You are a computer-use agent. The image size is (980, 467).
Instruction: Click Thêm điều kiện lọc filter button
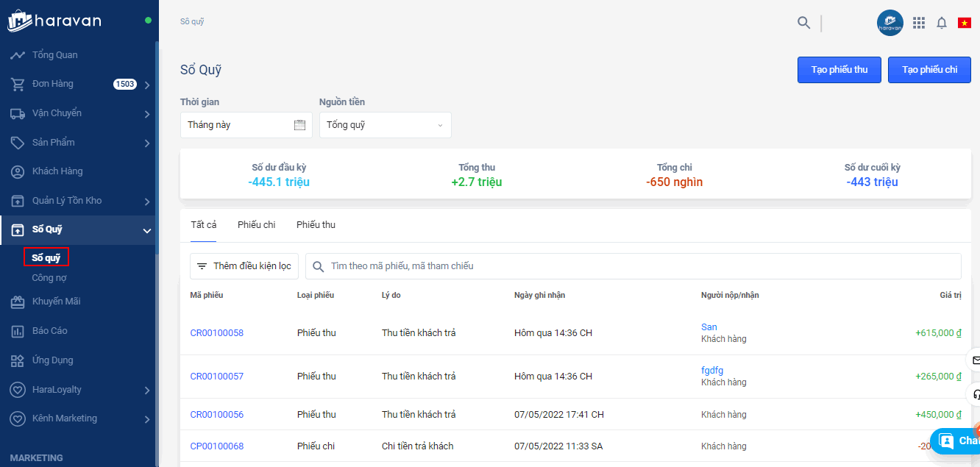(244, 266)
